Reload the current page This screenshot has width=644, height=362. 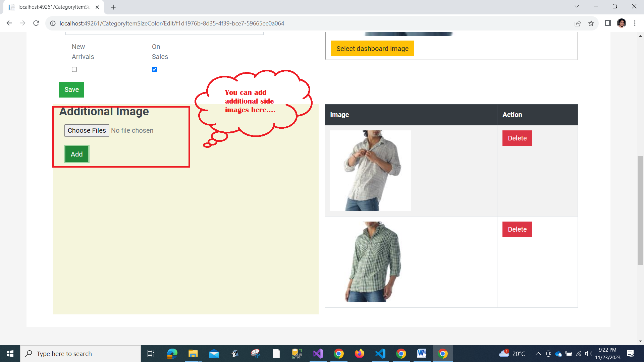point(36,23)
